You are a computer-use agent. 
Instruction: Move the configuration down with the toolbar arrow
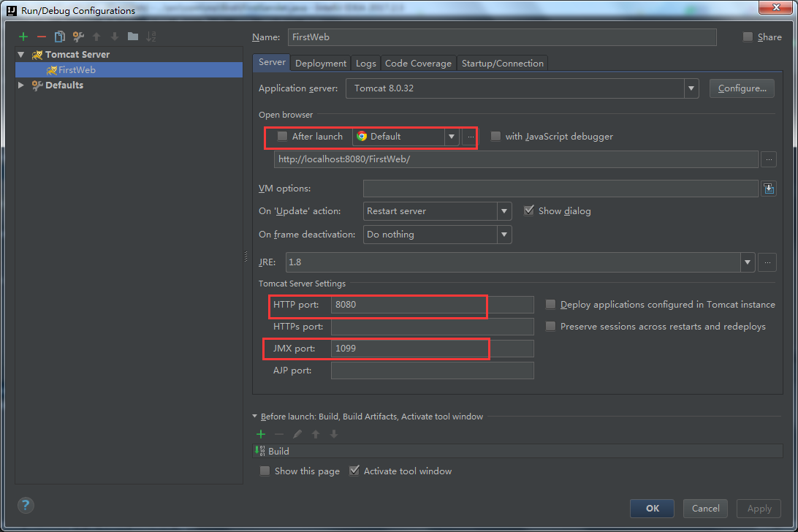[x=115, y=37]
